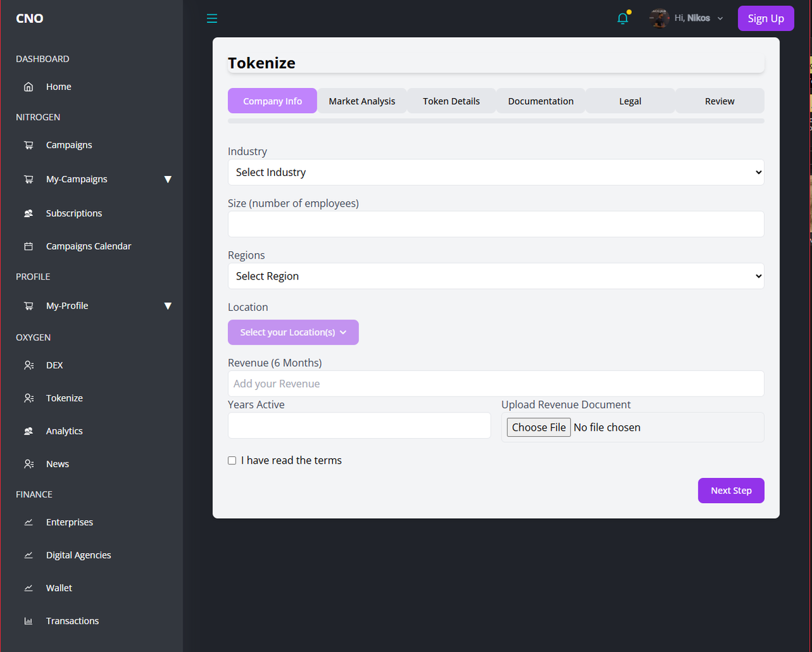Click the user avatar picture
The width and height of the screenshot is (812, 652).
[x=659, y=18]
